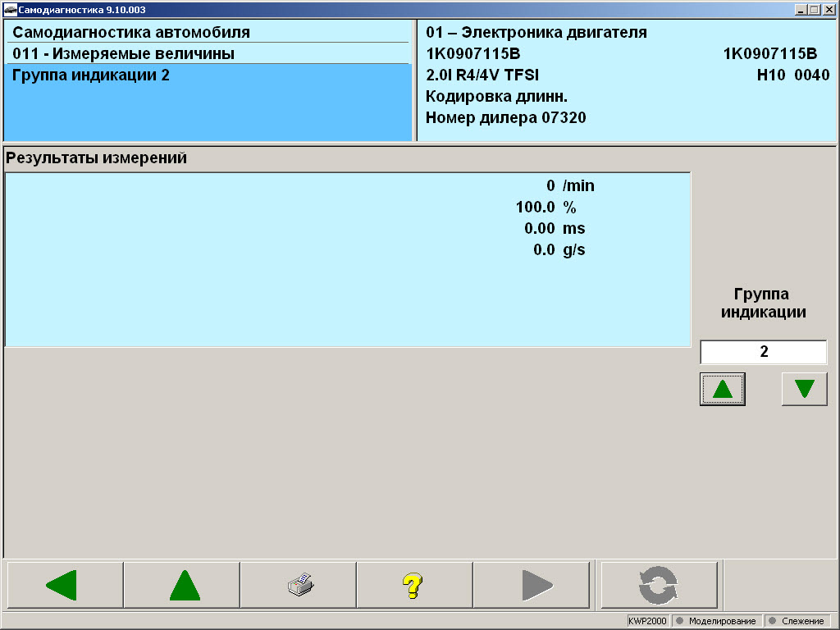Click the KWP2000 status bar cell
Viewport: 840px width, 630px height.
pos(648,621)
